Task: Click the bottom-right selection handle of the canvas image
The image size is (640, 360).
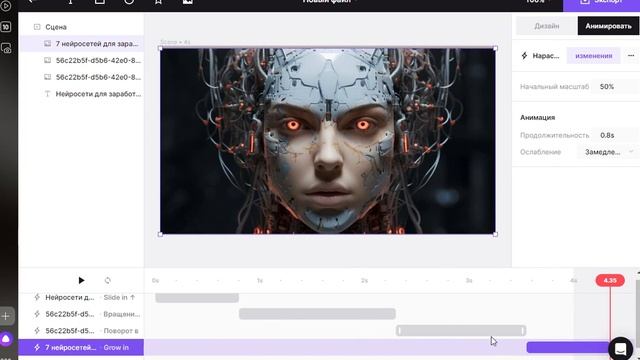Action: 496,234
